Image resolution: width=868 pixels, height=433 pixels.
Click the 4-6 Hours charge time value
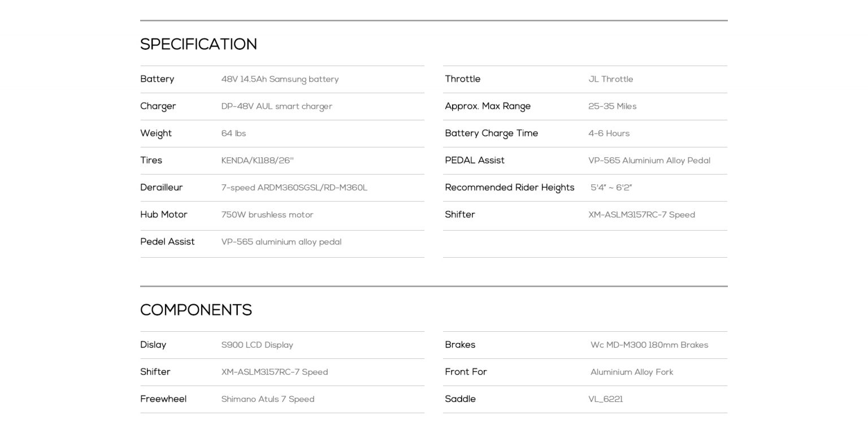[609, 134]
